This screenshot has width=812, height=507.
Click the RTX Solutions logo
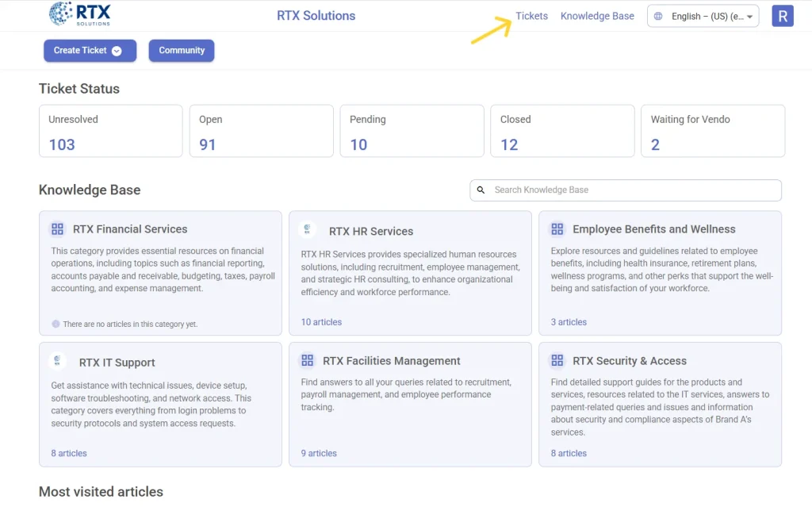(79, 14)
